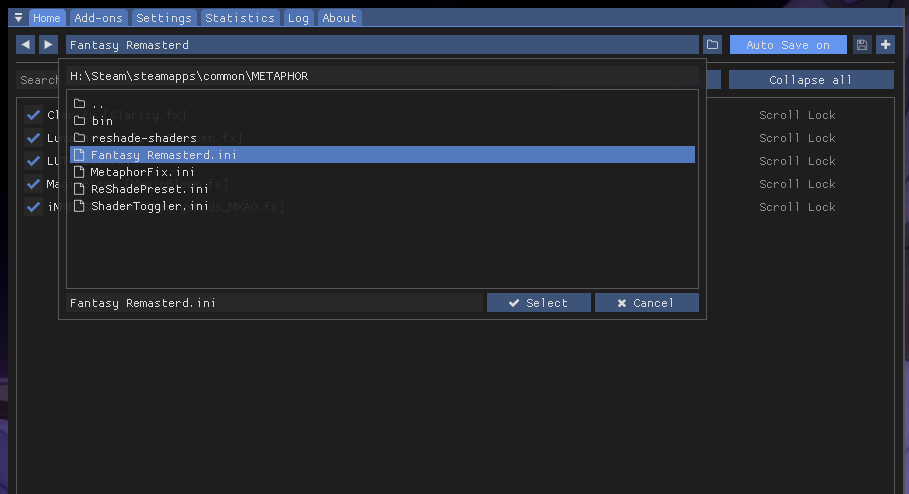Toggle the Auto Save on button

(788, 45)
